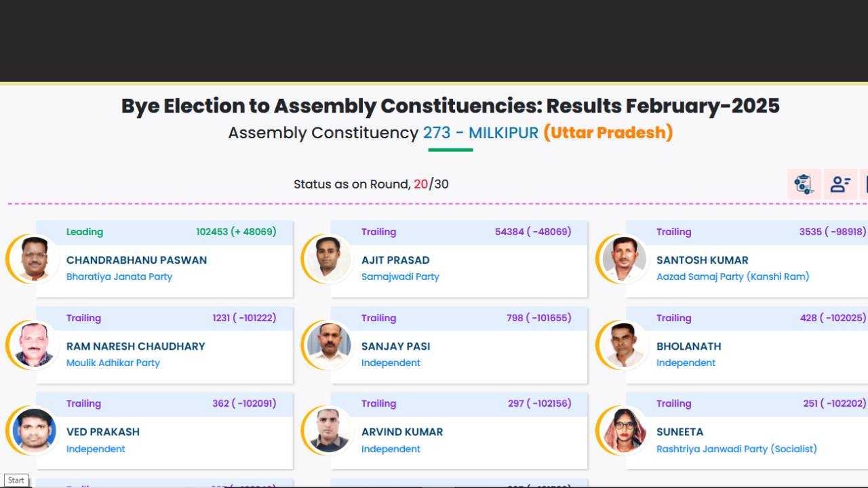Click Rashtriya Janwadi Party (Socialist) label
The height and width of the screenshot is (488, 868).
click(x=736, y=449)
